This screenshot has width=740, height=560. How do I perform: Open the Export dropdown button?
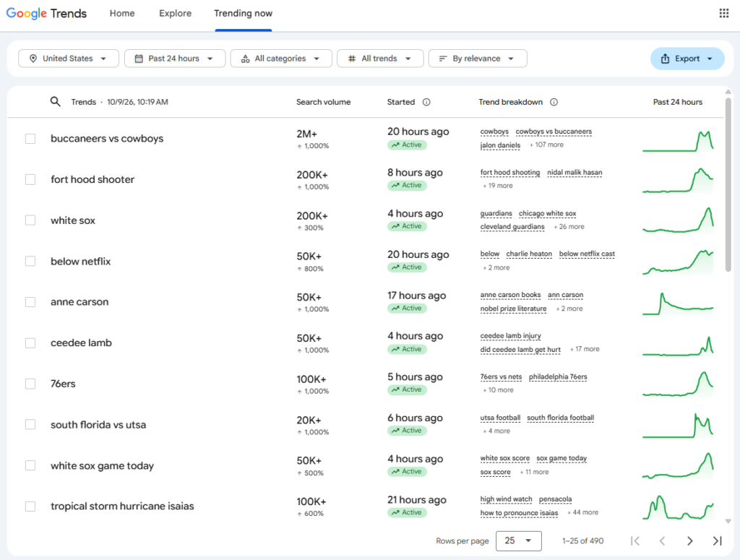[687, 59]
